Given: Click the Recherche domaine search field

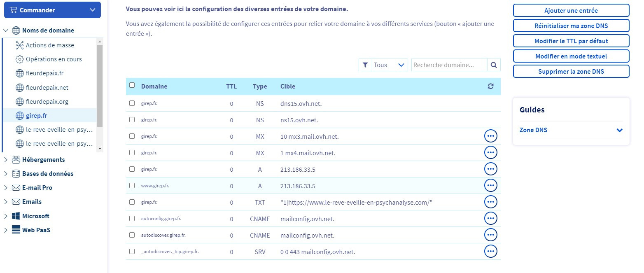Looking at the screenshot, I should 449,65.
